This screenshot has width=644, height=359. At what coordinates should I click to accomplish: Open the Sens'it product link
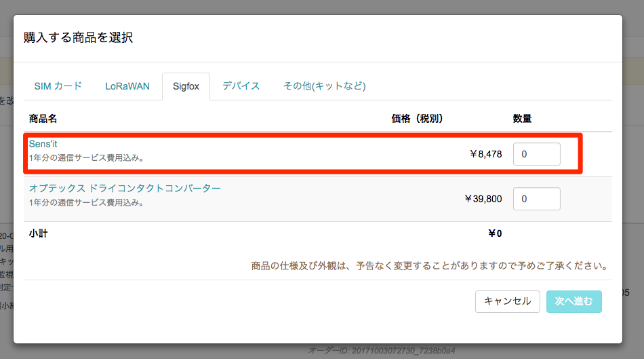point(43,144)
